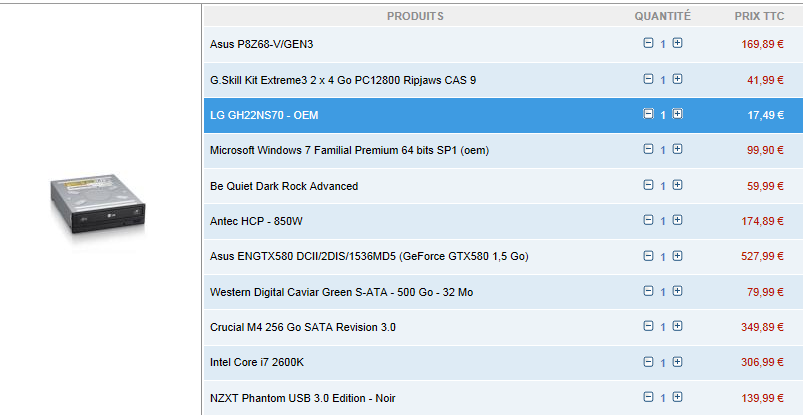Open the Antec HCP - 850W product
Image resolution: width=804 pixels, height=415 pixels.
click(x=256, y=221)
